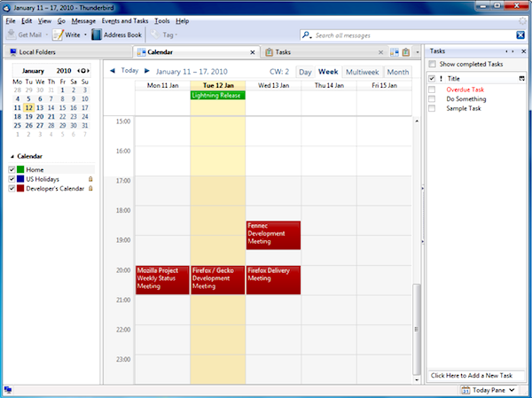Screen dimensions: 532x398
Task: Switch to Week view
Action: point(328,72)
